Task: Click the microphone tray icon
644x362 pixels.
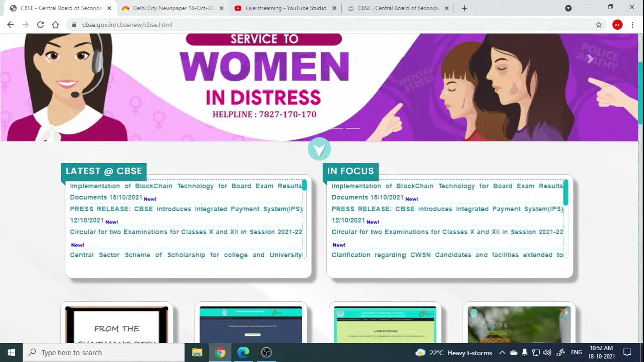Action: (x=525, y=353)
